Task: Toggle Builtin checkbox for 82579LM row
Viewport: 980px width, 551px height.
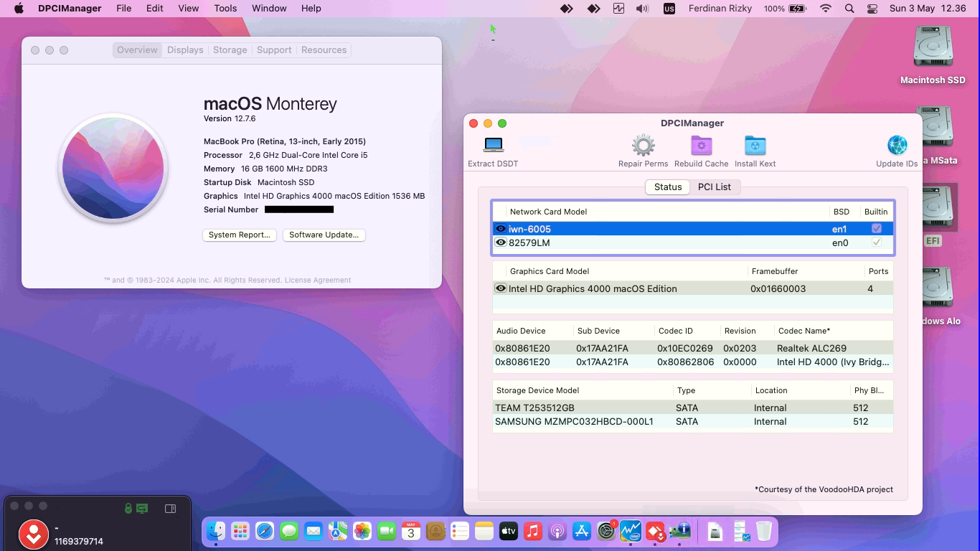Action: 876,242
